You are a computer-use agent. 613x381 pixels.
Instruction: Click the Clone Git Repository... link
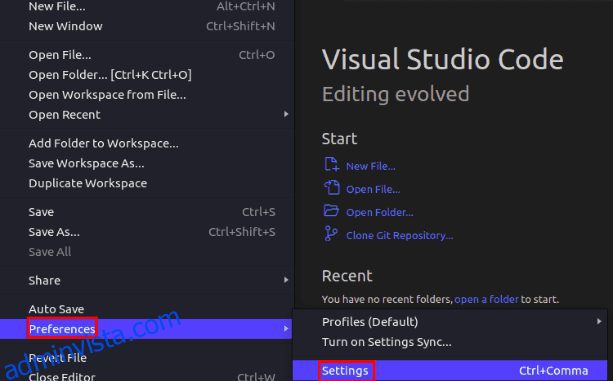tap(400, 236)
